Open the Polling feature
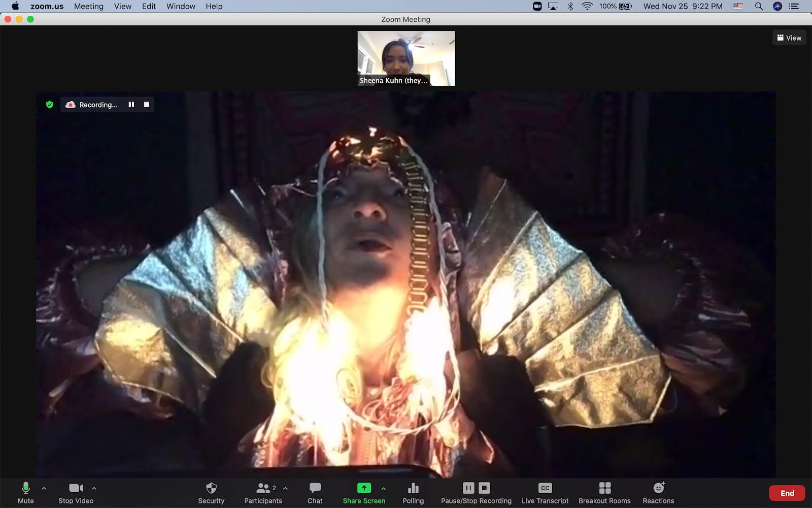 [x=413, y=493]
